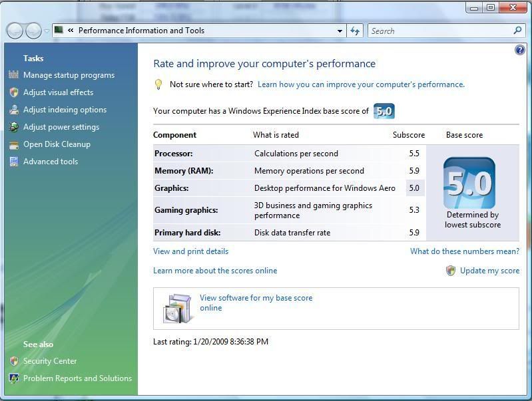This screenshot has height=401, width=532.
Task: Click the Graphics subscore 5.0
Action: 414,188
